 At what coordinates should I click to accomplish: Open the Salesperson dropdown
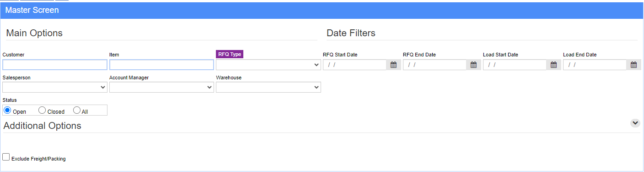pyautogui.click(x=55, y=87)
